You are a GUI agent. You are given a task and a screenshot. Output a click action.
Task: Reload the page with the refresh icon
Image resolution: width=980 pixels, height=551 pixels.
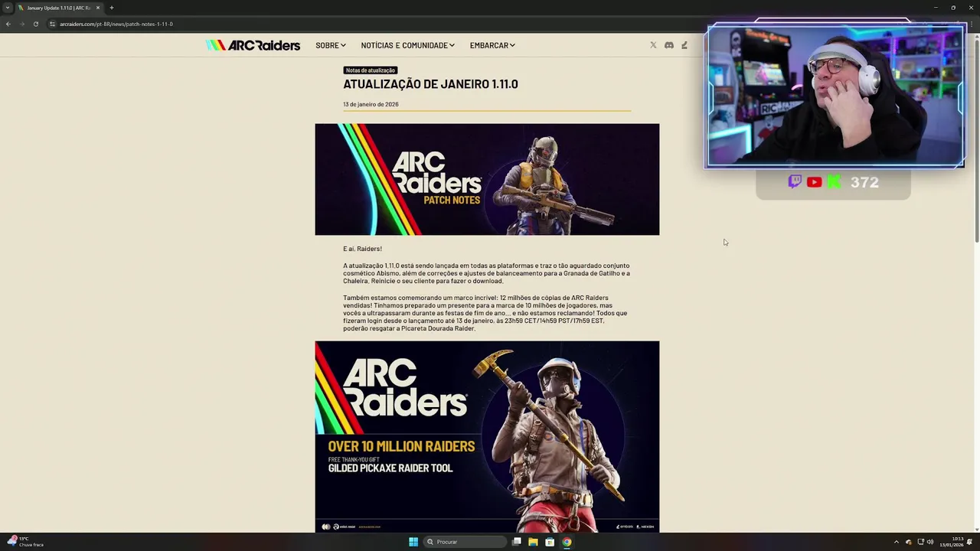pos(35,24)
